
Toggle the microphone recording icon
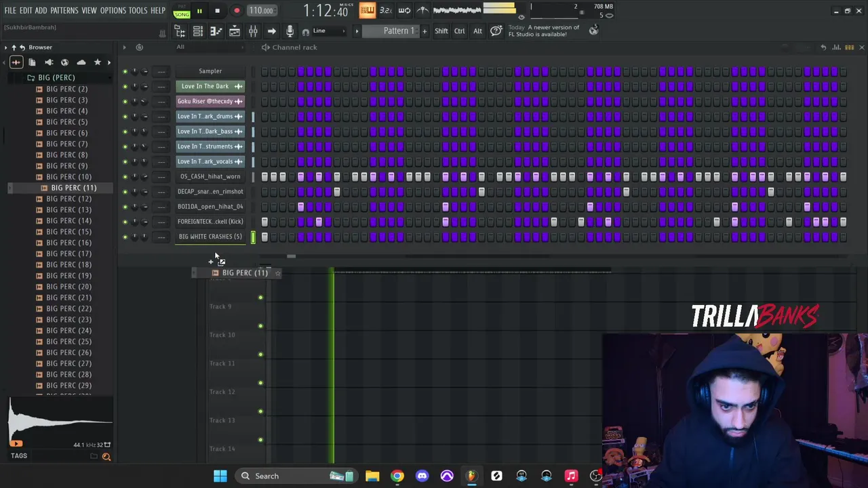290,31
